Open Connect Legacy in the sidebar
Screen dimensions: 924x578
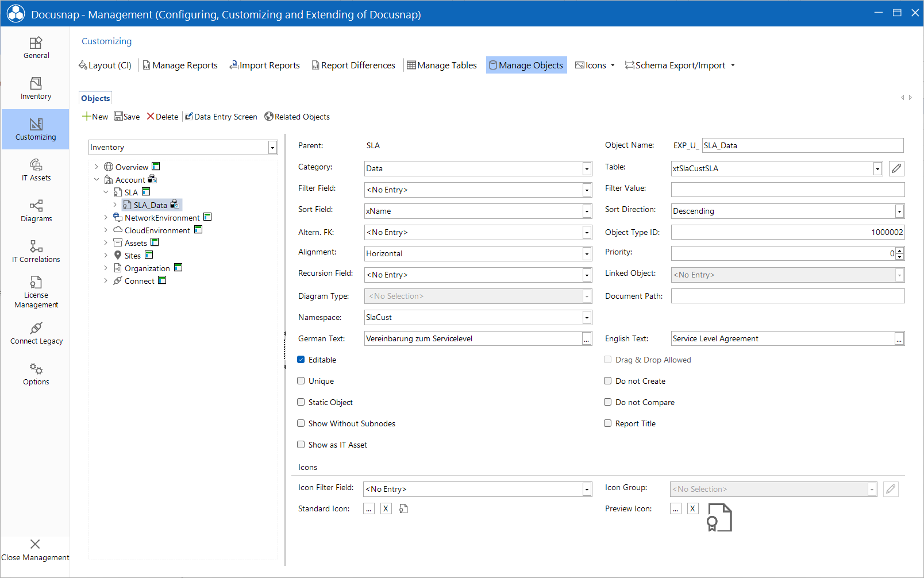[36, 333]
